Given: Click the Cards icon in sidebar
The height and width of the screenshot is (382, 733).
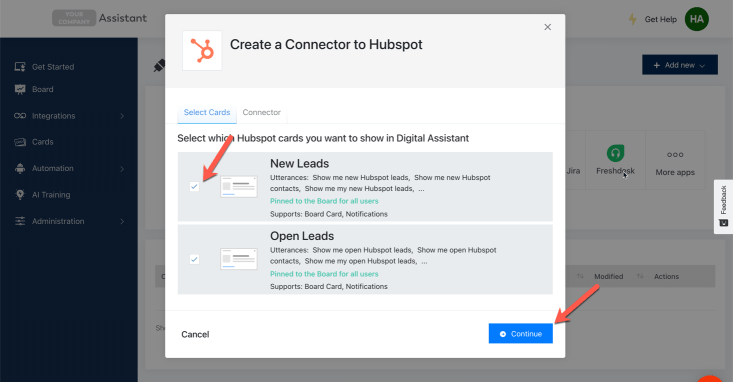Looking at the screenshot, I should (x=20, y=142).
